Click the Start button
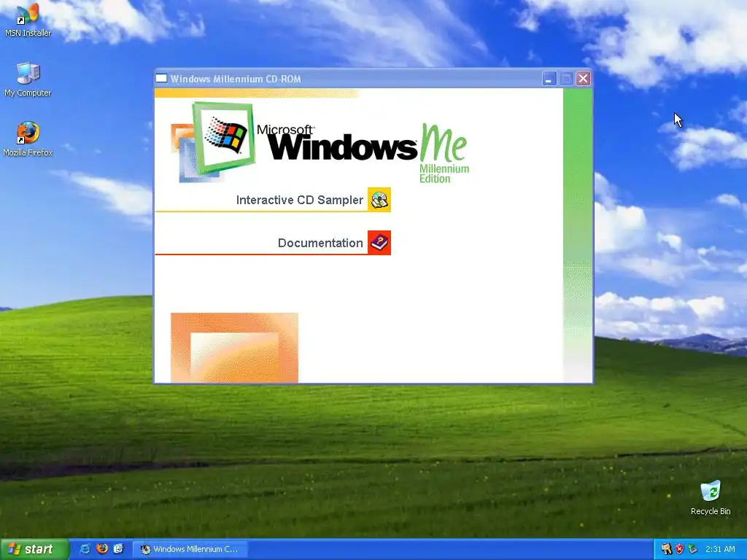 [x=34, y=549]
